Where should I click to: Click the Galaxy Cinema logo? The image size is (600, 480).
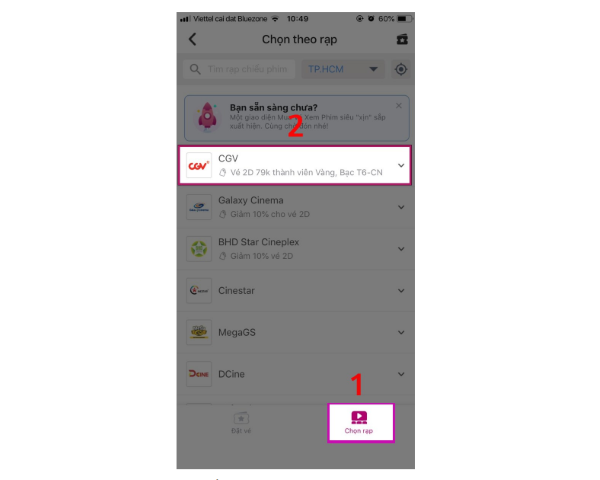(x=199, y=207)
